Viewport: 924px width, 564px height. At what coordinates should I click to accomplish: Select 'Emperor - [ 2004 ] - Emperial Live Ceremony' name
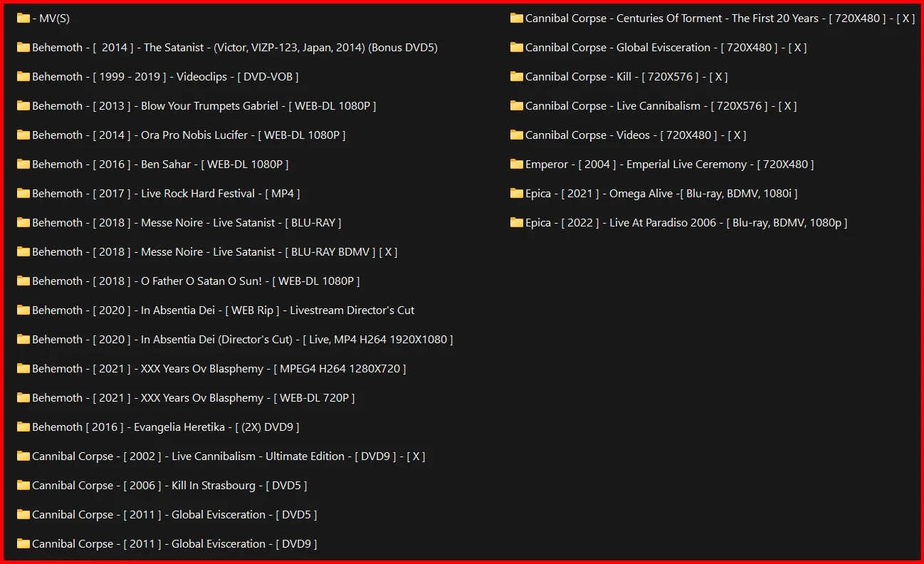pos(670,164)
